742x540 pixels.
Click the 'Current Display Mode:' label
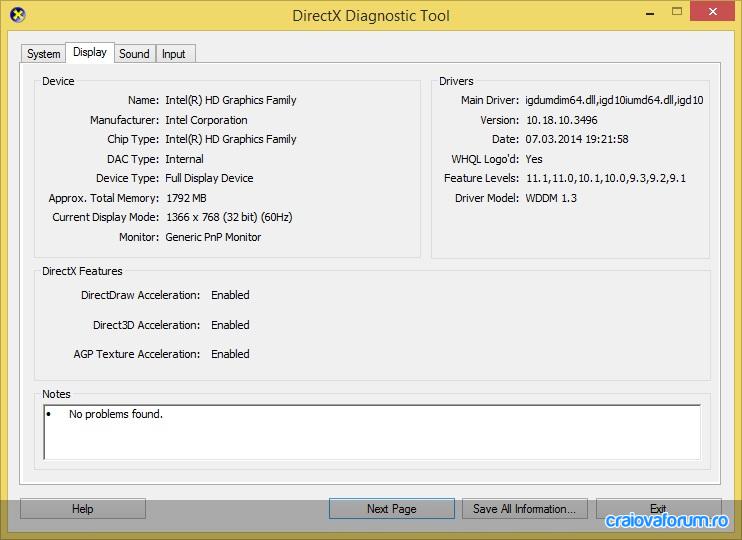[x=106, y=217]
